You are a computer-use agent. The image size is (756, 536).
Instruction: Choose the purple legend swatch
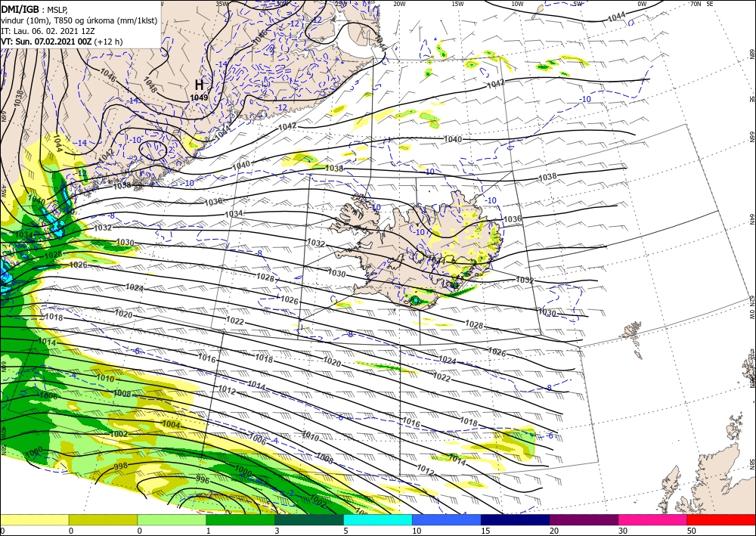[584, 519]
